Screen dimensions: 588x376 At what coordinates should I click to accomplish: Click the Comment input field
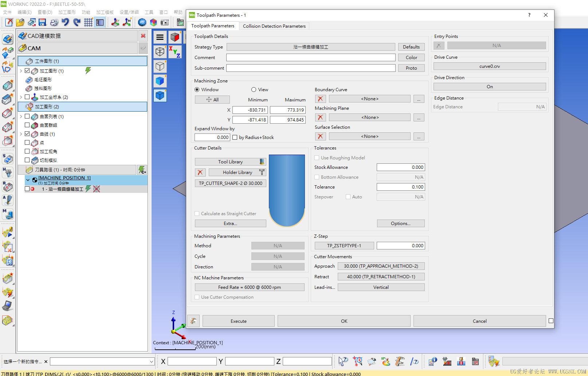pos(311,58)
